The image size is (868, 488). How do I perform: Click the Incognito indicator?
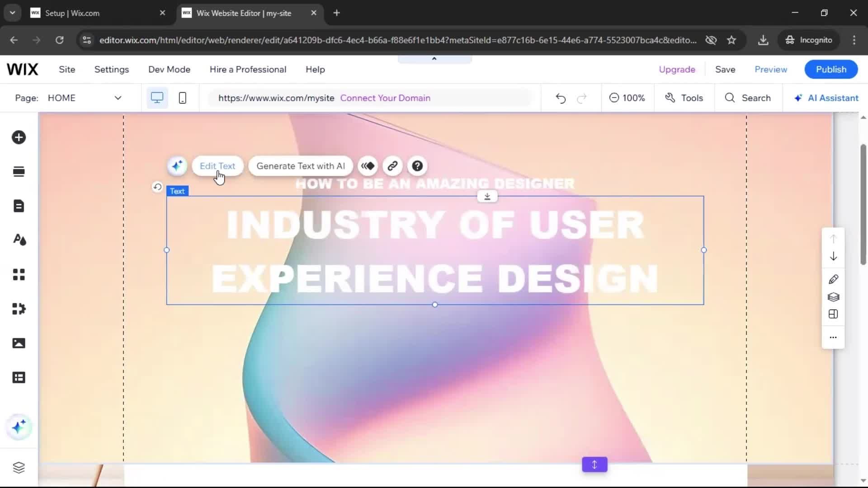pyautogui.click(x=809, y=40)
